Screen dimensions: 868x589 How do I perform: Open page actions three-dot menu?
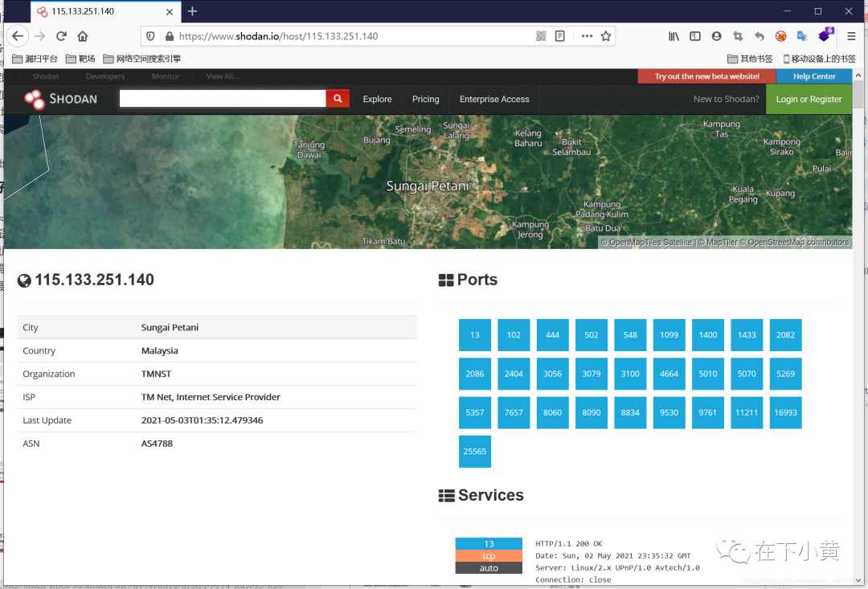coord(587,36)
